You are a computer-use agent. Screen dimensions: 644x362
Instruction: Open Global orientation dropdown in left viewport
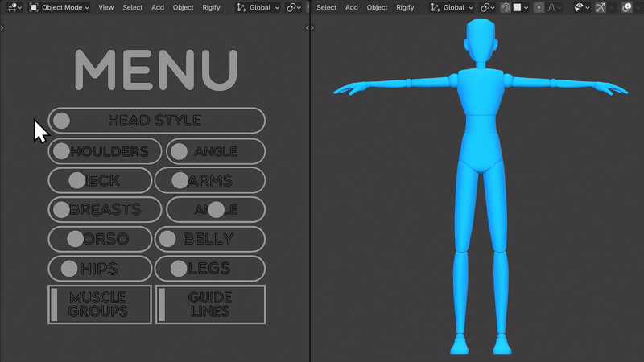[258, 7]
